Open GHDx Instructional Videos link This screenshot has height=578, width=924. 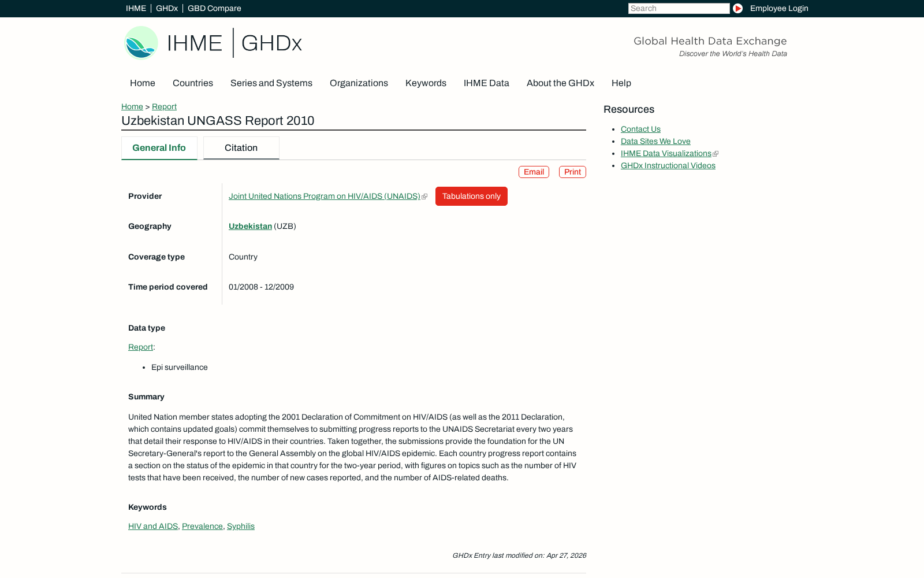coord(668,165)
